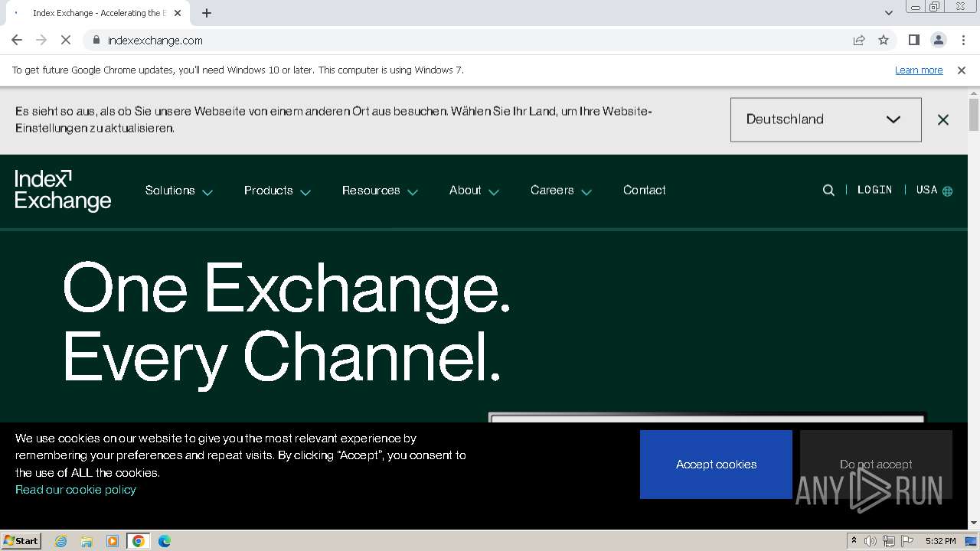
Task: Open the Deutschland country dropdown
Action: coord(826,119)
